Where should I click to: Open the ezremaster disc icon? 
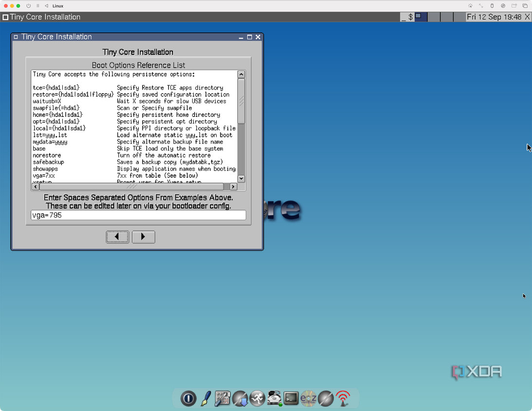(x=309, y=398)
